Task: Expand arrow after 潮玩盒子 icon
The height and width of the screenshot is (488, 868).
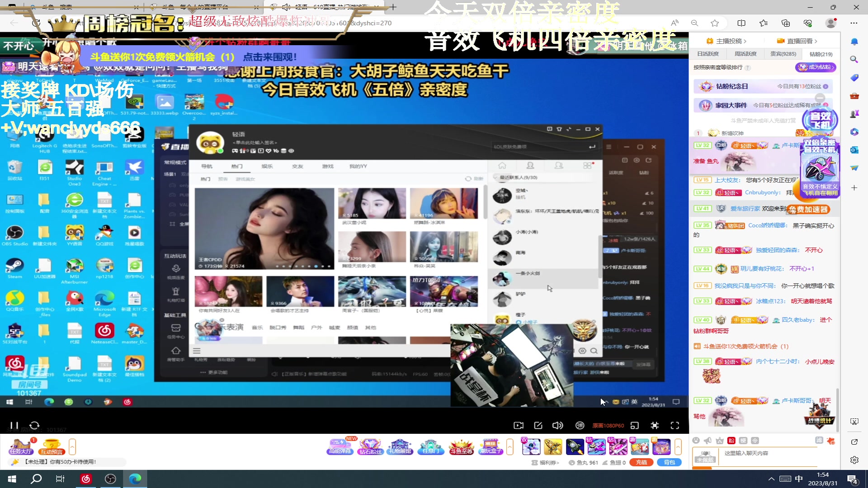Action: (510, 447)
